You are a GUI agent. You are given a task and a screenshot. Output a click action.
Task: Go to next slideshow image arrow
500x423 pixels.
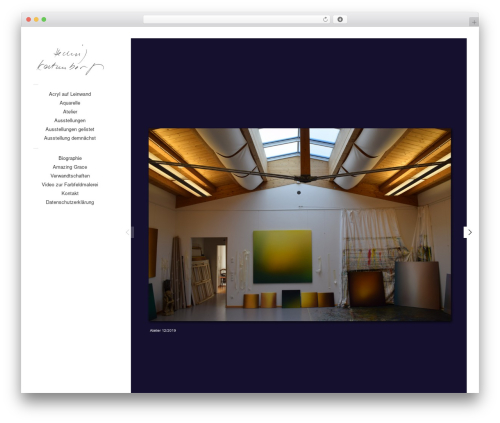(469, 232)
